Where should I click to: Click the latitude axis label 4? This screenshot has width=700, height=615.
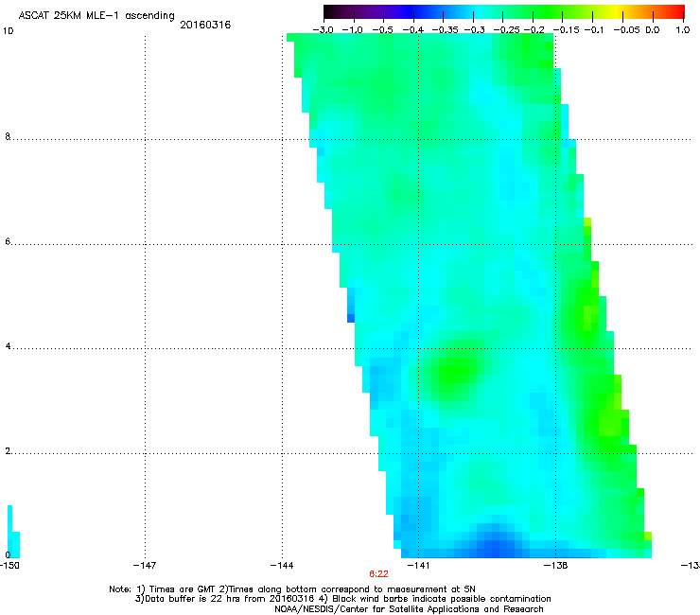(x=8, y=345)
